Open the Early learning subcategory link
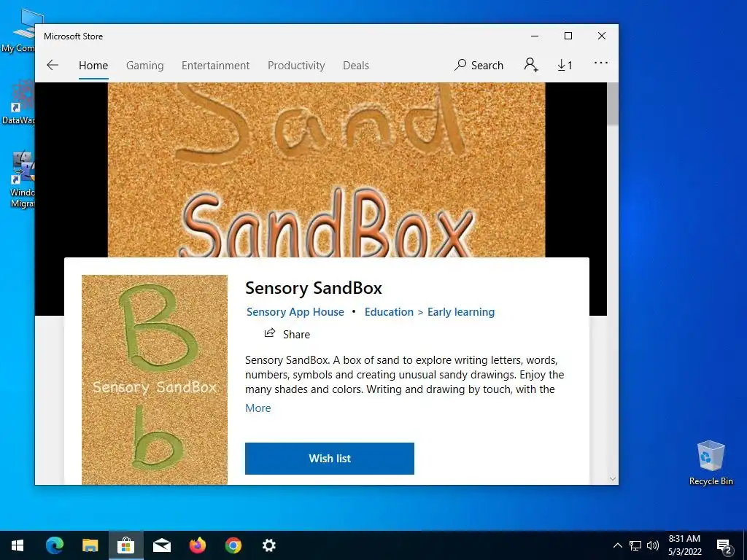 (461, 312)
